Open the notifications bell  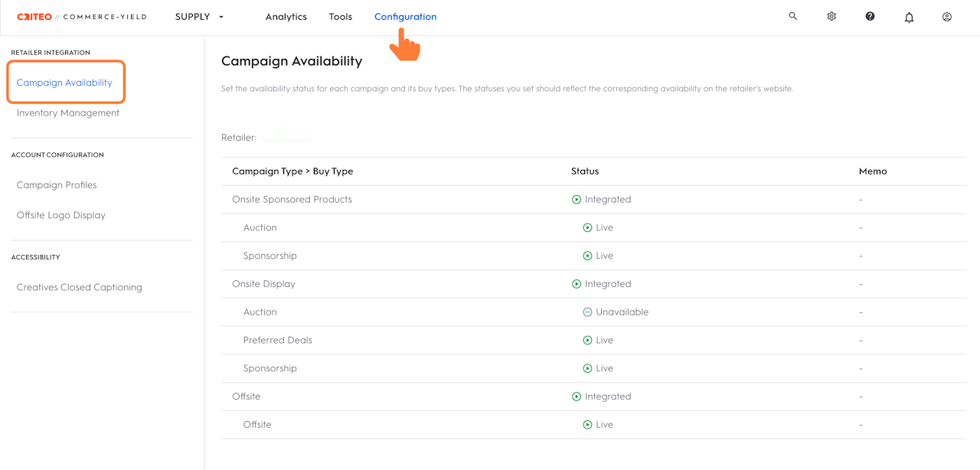pos(909,17)
